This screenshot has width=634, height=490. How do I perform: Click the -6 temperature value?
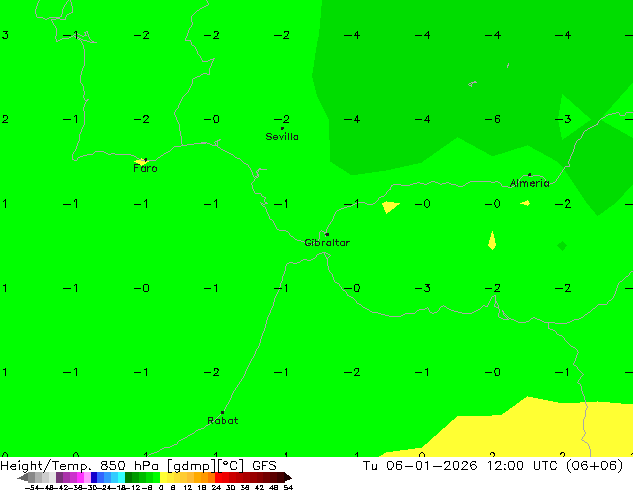pos(493,119)
